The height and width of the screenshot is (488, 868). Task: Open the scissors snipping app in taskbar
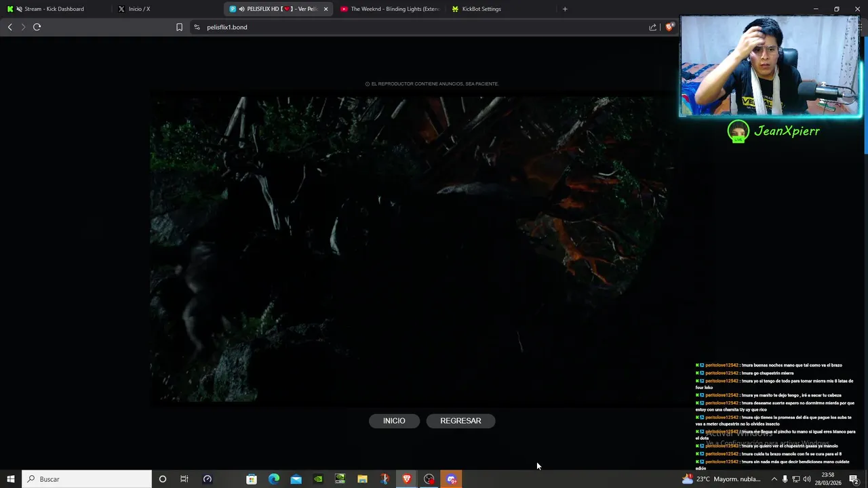[x=384, y=479]
